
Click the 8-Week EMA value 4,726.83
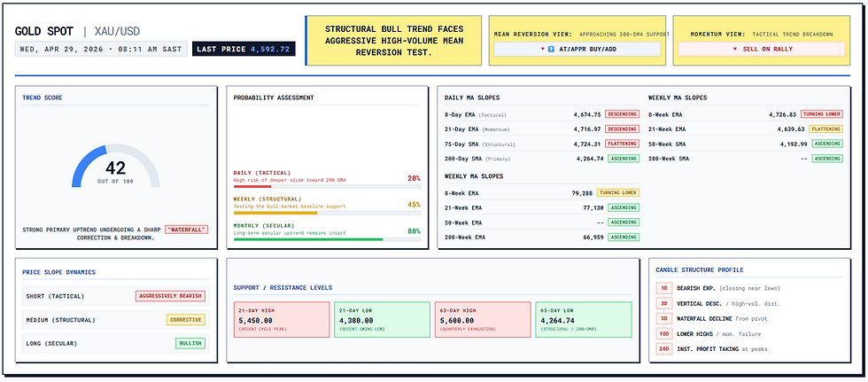point(783,114)
